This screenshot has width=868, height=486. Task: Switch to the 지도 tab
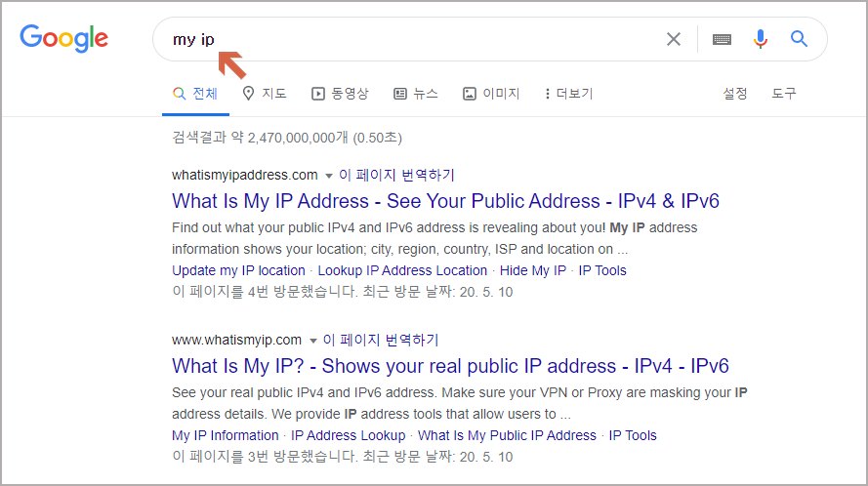[265, 94]
